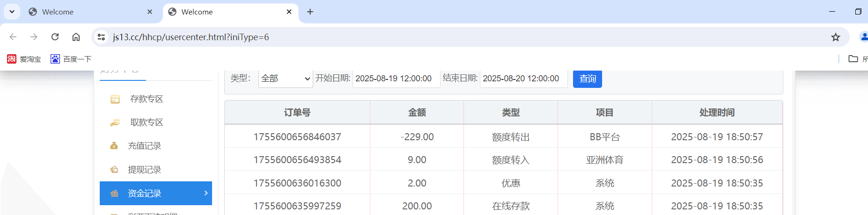The width and height of the screenshot is (868, 215).
Task: Open the 类型 dropdown showing 全部
Action: coord(286,79)
